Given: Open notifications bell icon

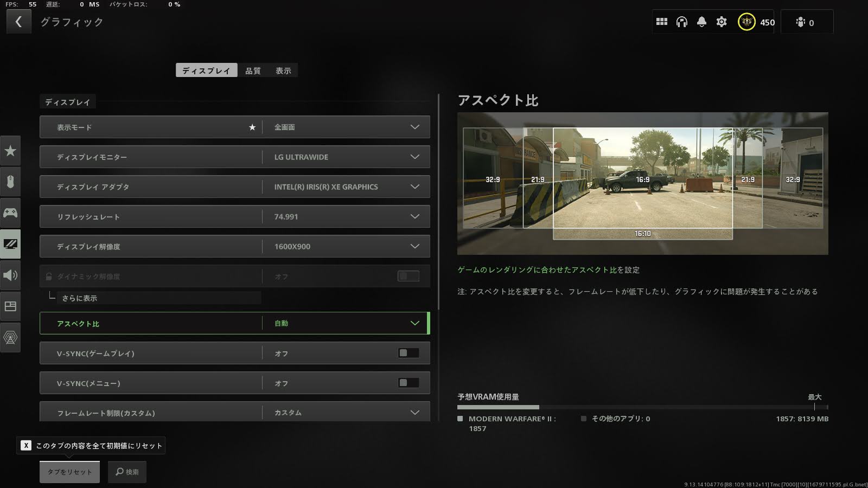Looking at the screenshot, I should (x=701, y=22).
